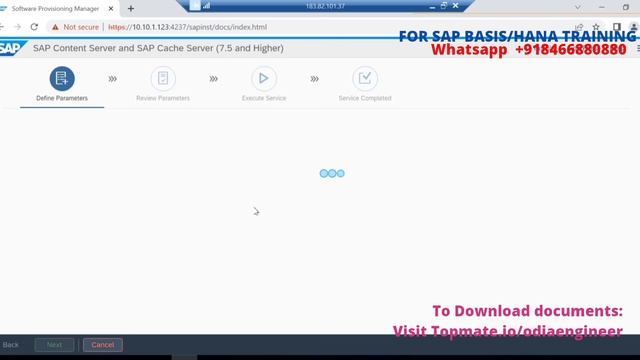Click the Back button
640x360 pixels.
(11, 345)
